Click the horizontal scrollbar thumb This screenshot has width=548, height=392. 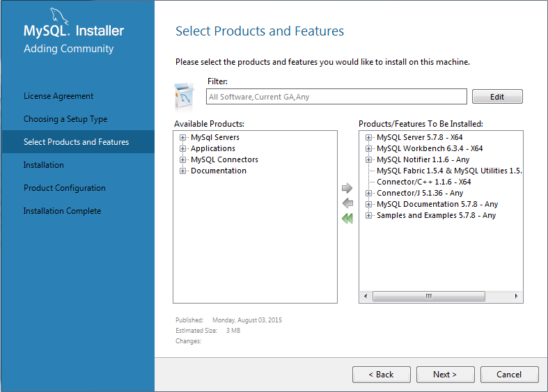coord(429,297)
